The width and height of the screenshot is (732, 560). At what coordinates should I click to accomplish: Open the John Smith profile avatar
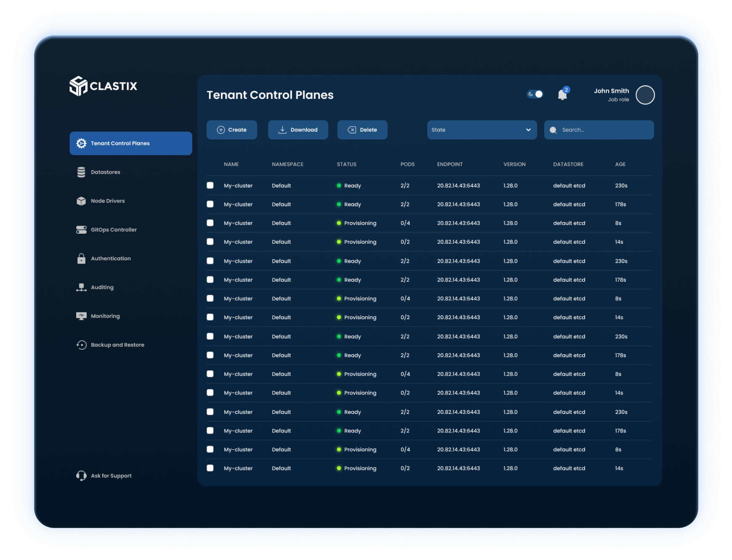click(x=645, y=95)
